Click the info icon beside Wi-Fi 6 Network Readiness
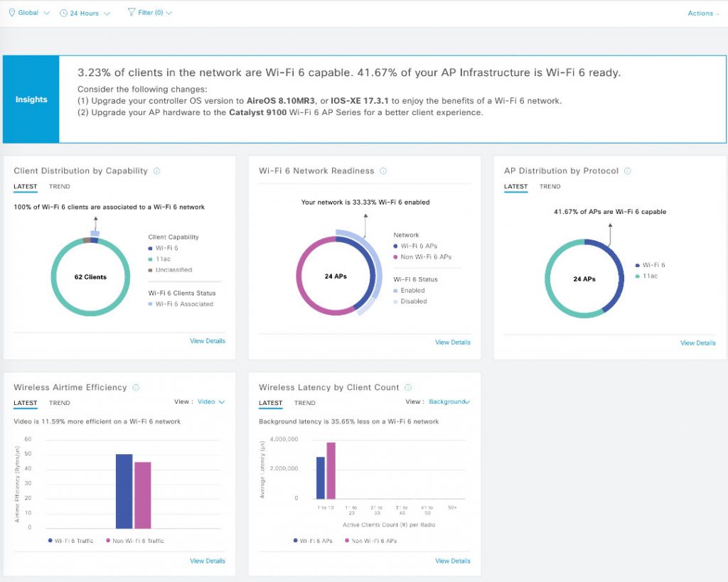 point(383,171)
